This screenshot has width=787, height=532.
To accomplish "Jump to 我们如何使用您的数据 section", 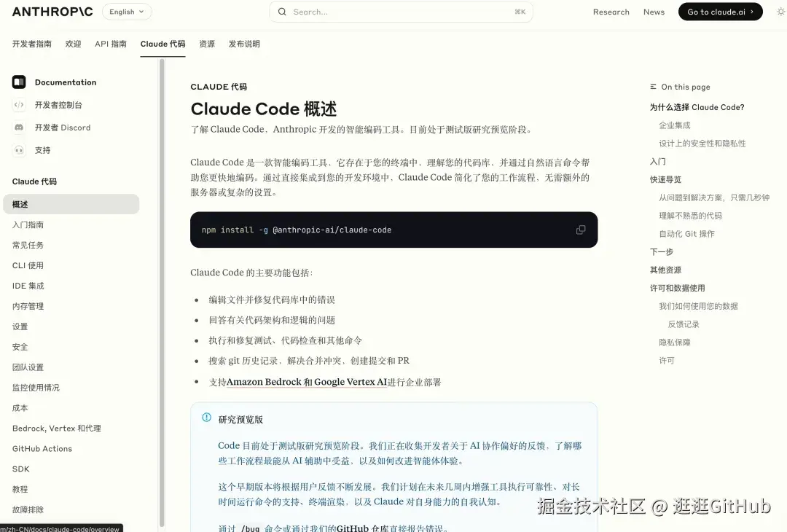I will (698, 306).
